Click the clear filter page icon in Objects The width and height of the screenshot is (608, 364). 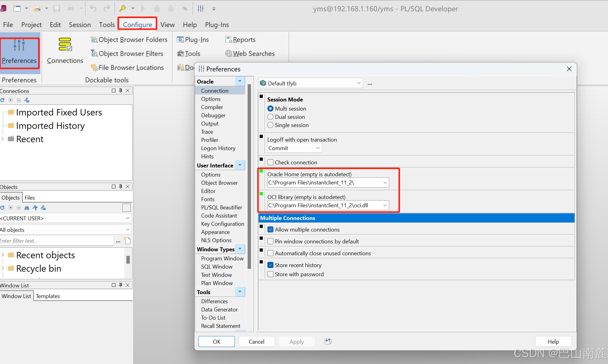(x=128, y=241)
